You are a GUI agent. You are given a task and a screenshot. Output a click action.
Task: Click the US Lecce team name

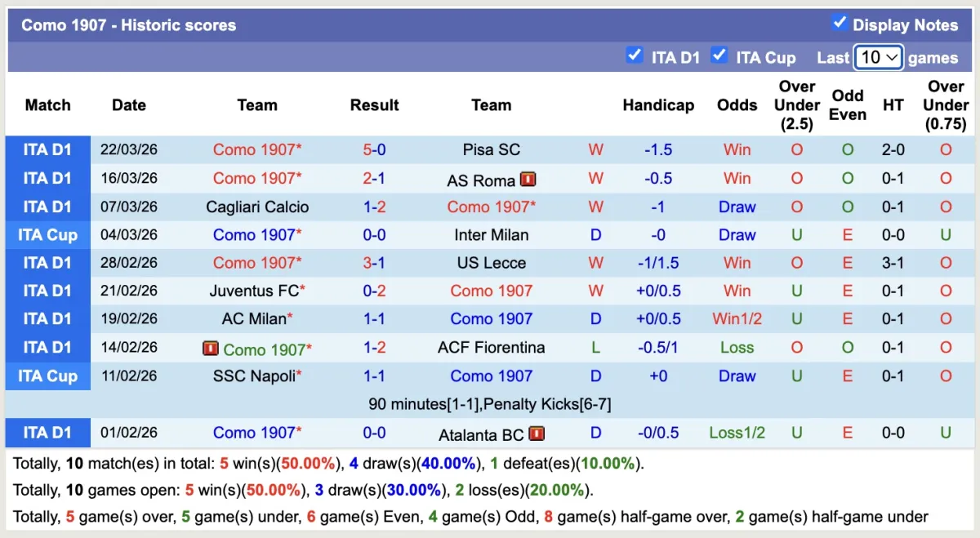[491, 263]
